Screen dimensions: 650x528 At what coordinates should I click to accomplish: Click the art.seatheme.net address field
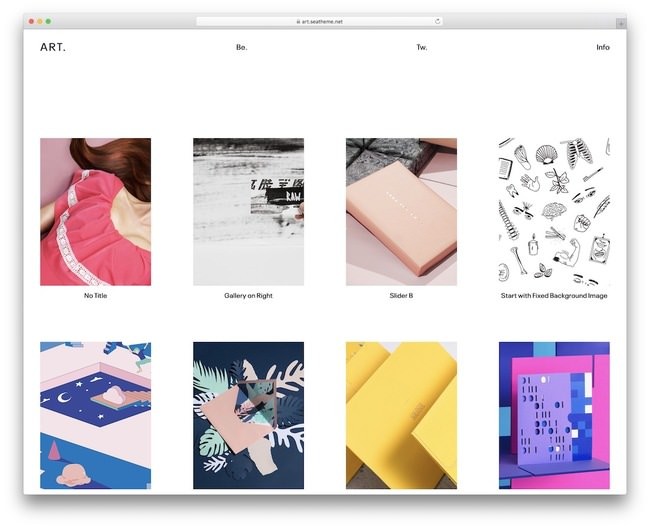[x=319, y=22]
